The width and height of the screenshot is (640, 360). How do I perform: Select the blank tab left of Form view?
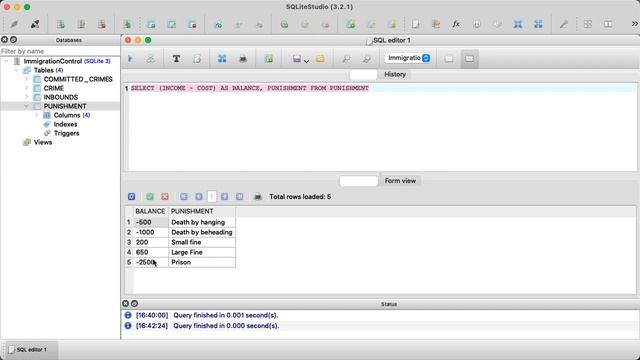(358, 181)
